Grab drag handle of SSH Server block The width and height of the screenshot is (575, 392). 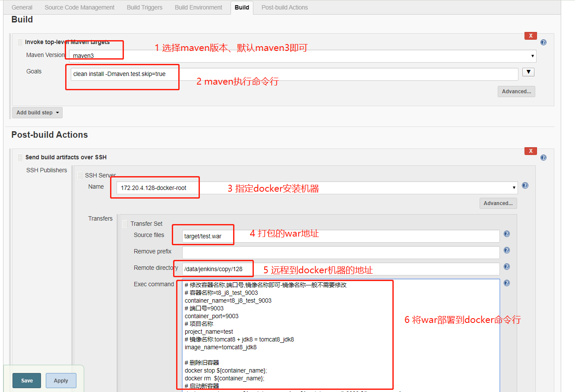click(x=80, y=176)
